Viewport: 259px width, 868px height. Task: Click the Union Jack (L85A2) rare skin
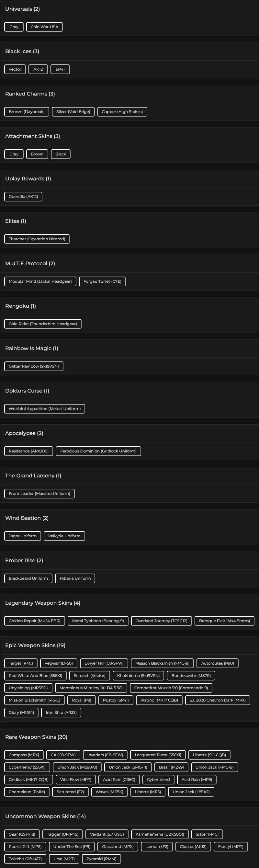[191, 792]
